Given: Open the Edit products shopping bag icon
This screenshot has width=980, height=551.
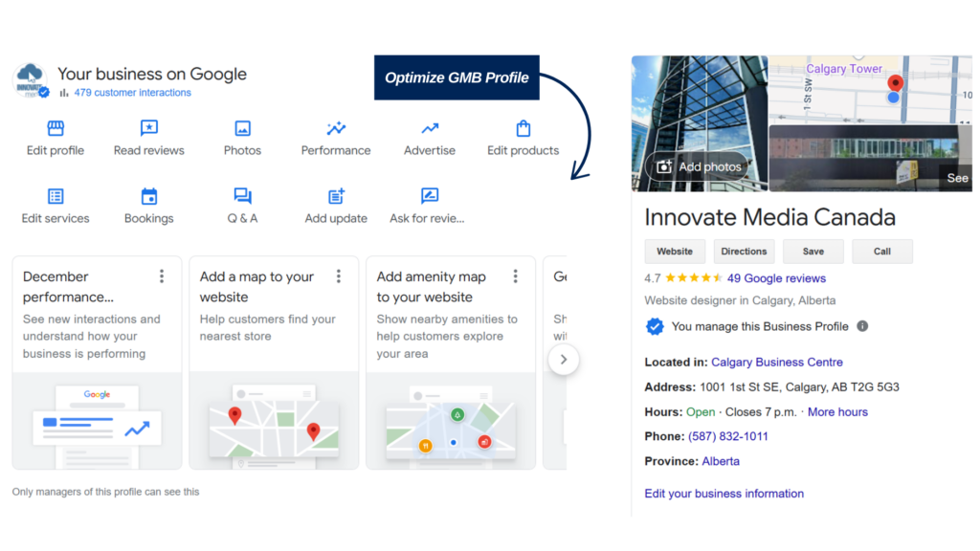Looking at the screenshot, I should [x=523, y=128].
